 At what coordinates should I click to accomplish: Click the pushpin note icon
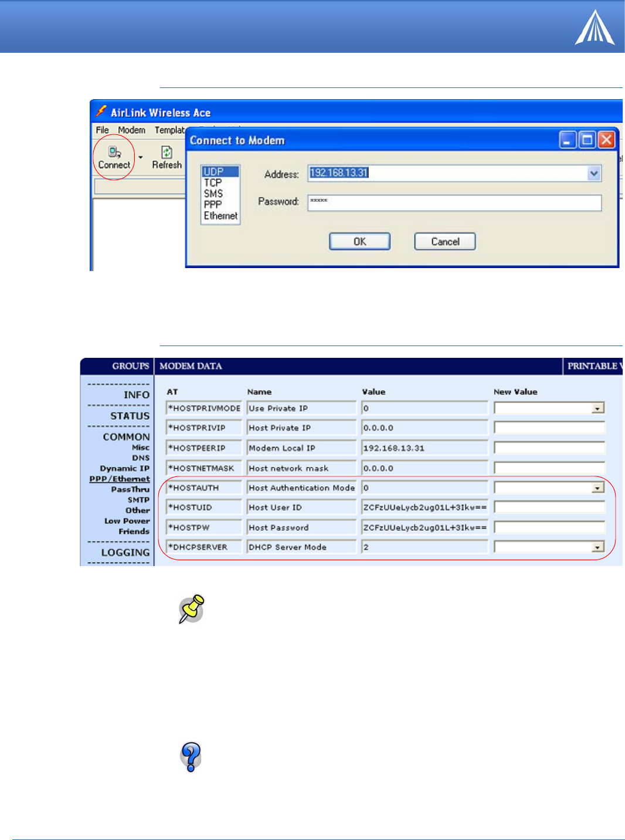(191, 609)
